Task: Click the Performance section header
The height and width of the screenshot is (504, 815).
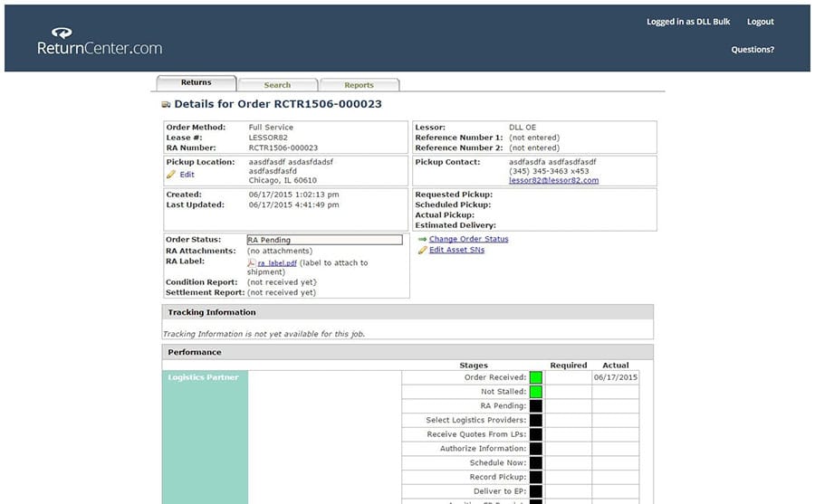Action: [x=407, y=352]
